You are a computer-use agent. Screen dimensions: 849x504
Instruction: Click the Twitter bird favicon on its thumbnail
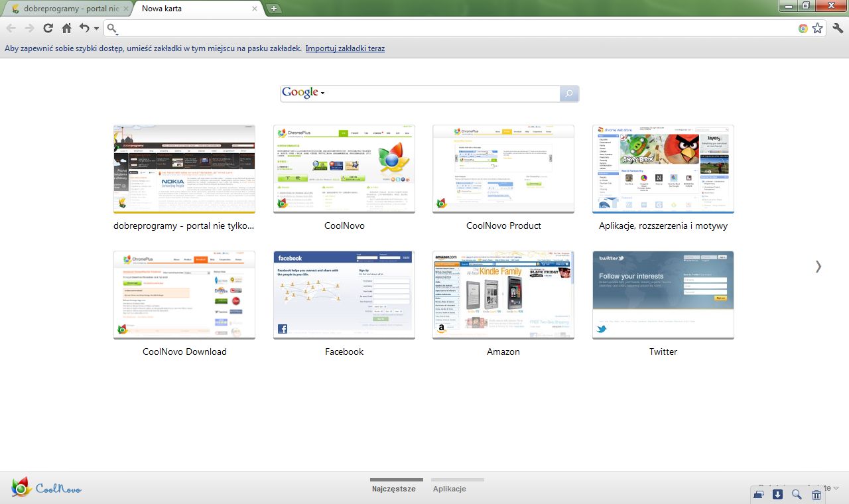[602, 329]
